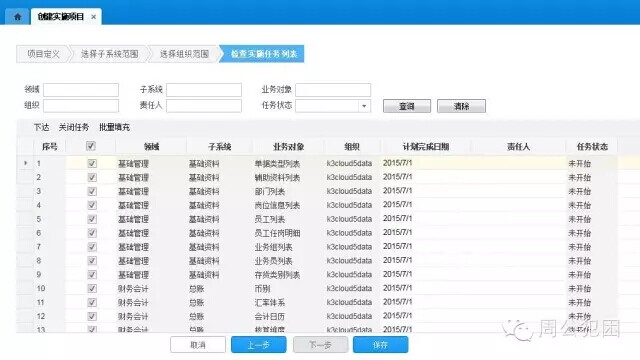640x360 pixels.
Task: Toggle checkbox for row 1 单据类型列表
Action: 92,163
